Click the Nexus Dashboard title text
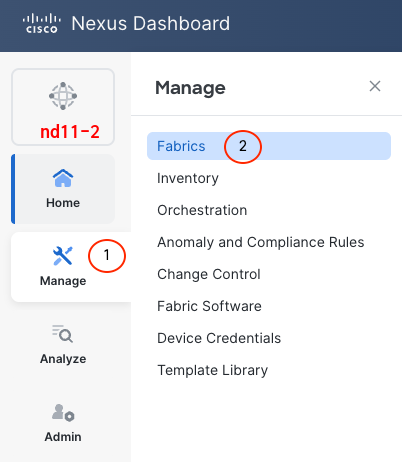The image size is (402, 462). [x=151, y=23]
